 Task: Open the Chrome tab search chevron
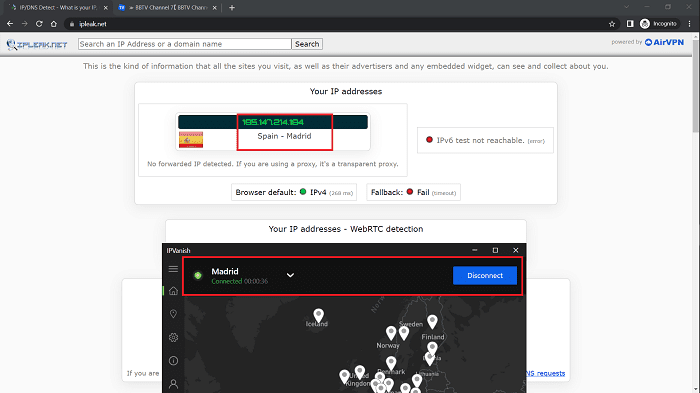click(627, 7)
